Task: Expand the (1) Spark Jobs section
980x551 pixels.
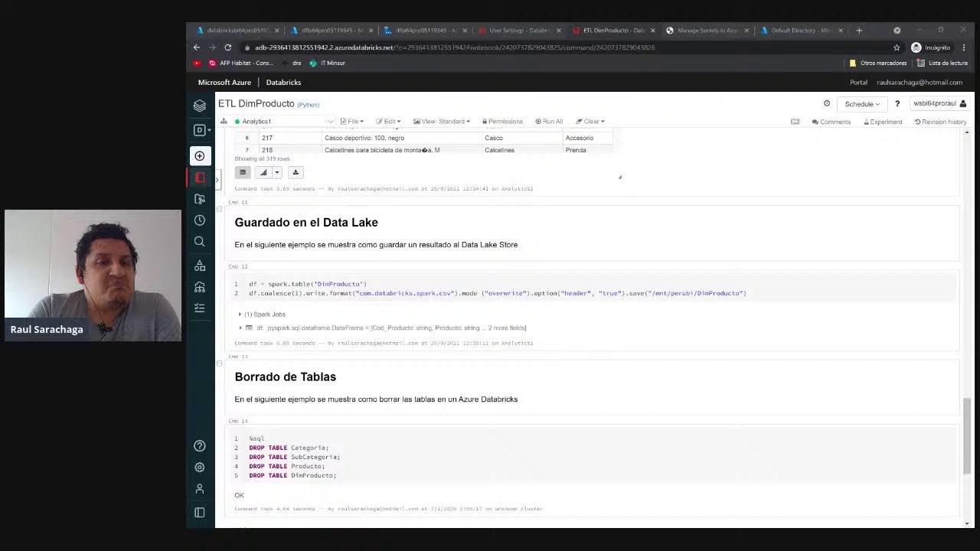Action: tap(263, 315)
